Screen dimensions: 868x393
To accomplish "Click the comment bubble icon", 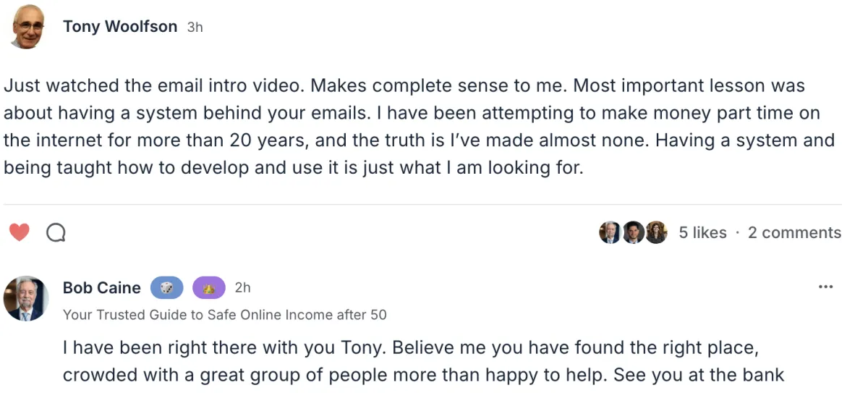I will 56,232.
